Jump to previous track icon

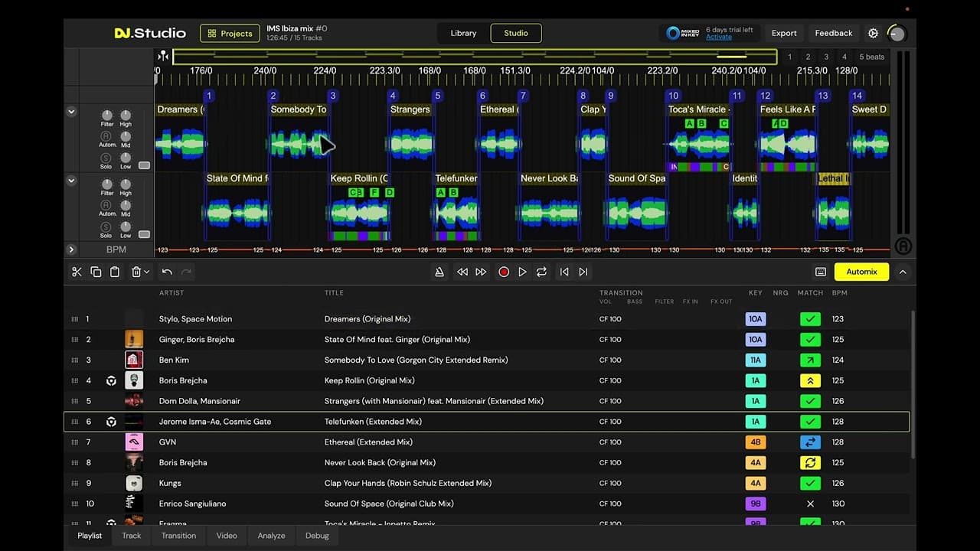point(564,272)
